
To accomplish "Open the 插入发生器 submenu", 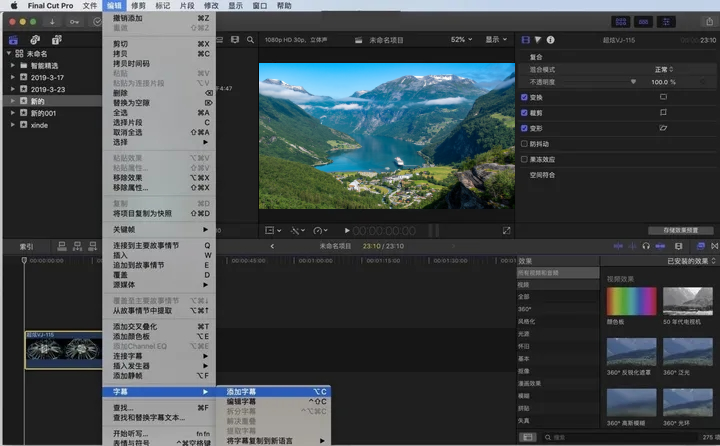I will [159, 366].
